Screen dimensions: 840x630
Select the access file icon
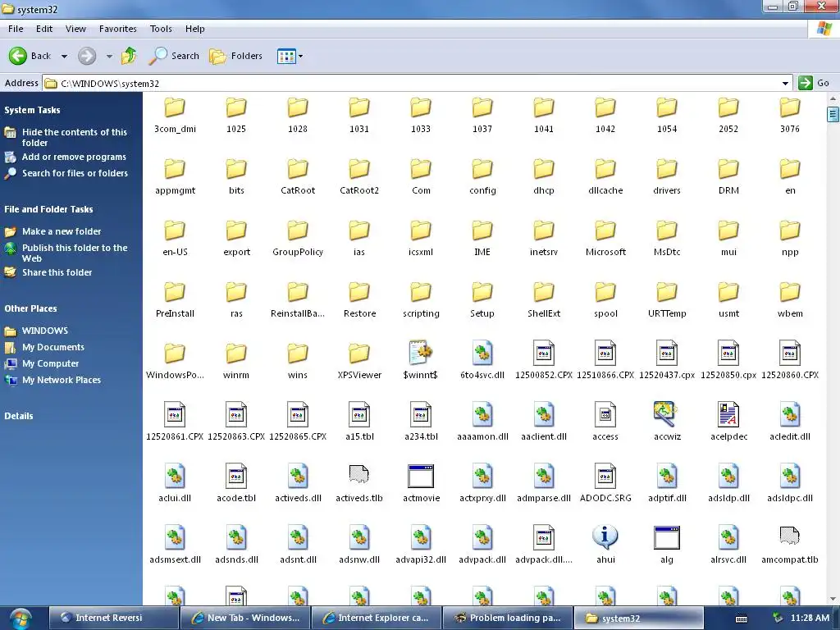pos(605,414)
